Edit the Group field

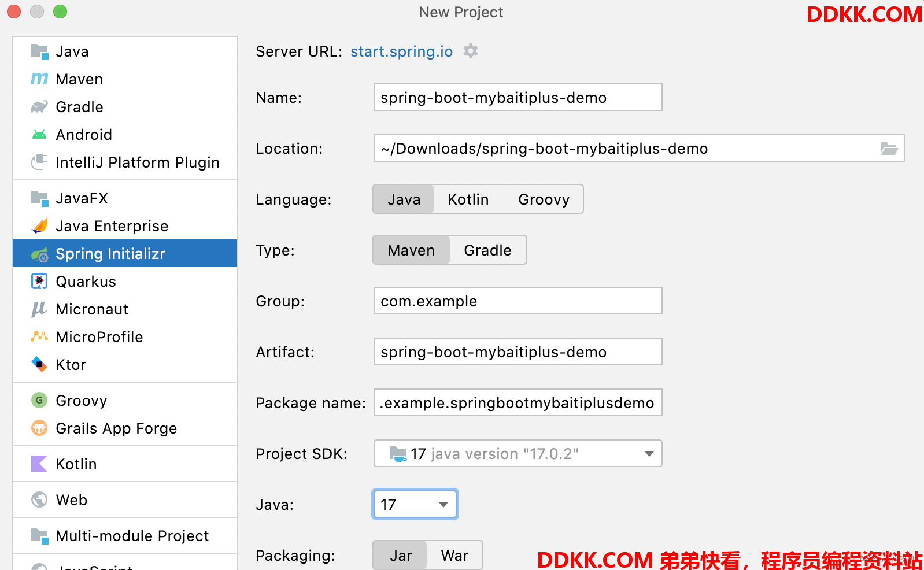click(518, 301)
